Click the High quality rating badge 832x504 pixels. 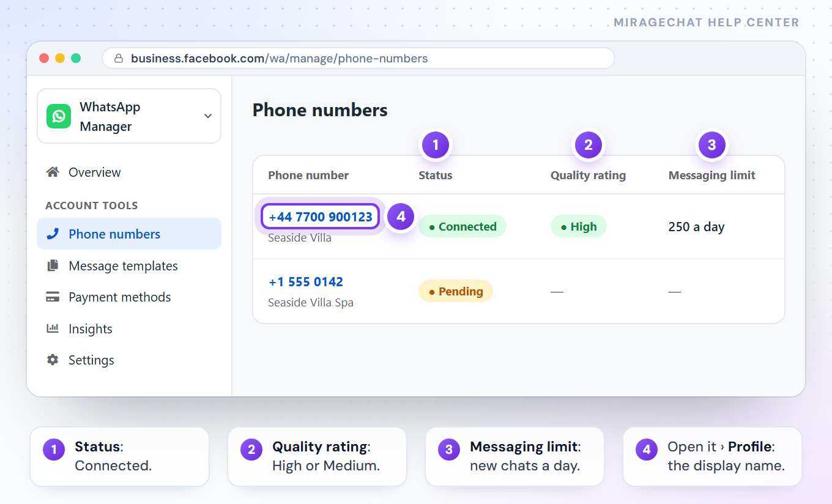[579, 226]
